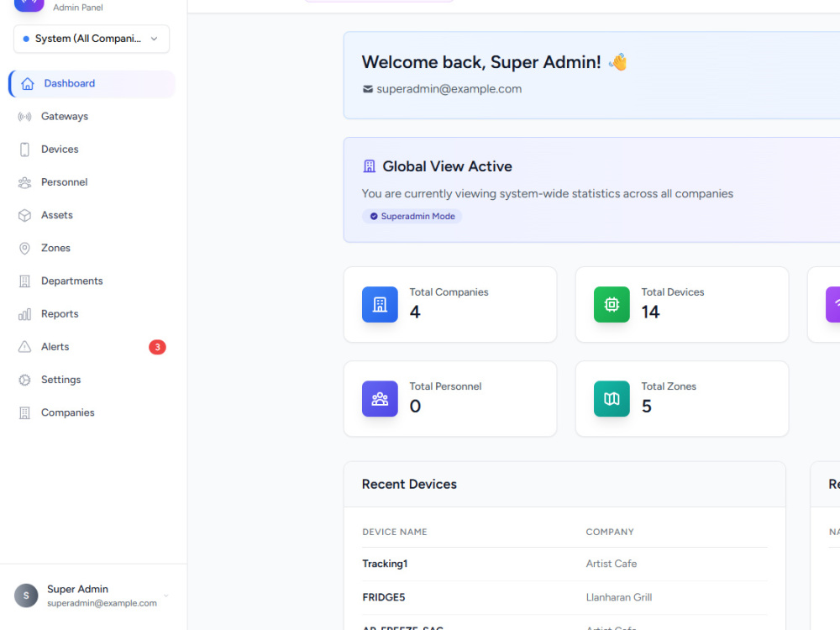Open the Personnel section

click(x=92, y=182)
